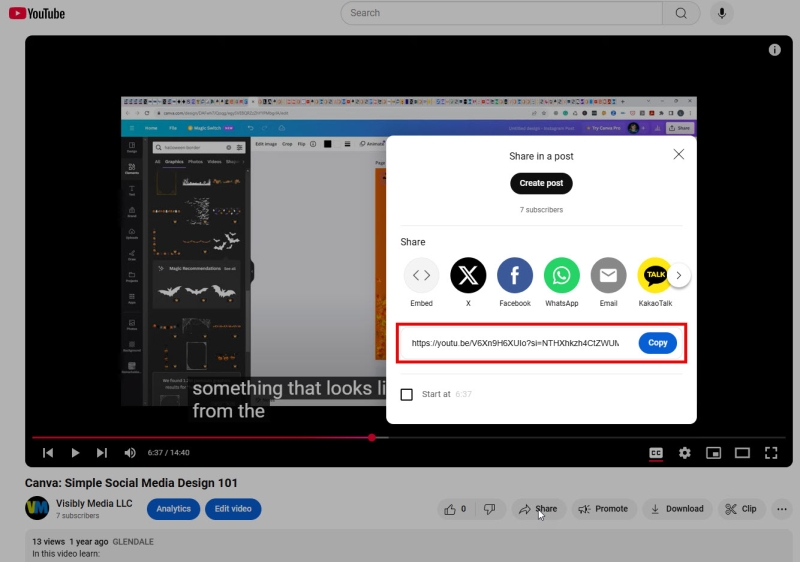Click the video title text
The width and height of the screenshot is (800, 562).
(x=131, y=483)
